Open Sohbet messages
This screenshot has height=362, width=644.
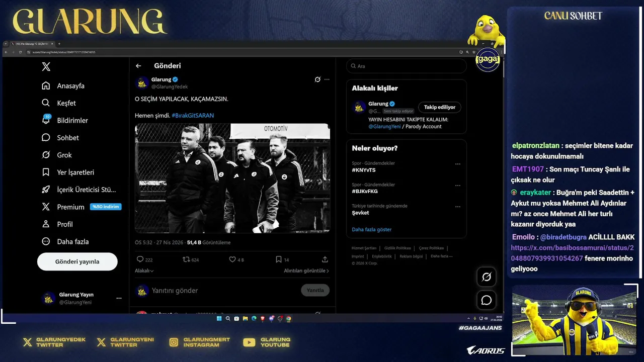pyautogui.click(x=60, y=138)
